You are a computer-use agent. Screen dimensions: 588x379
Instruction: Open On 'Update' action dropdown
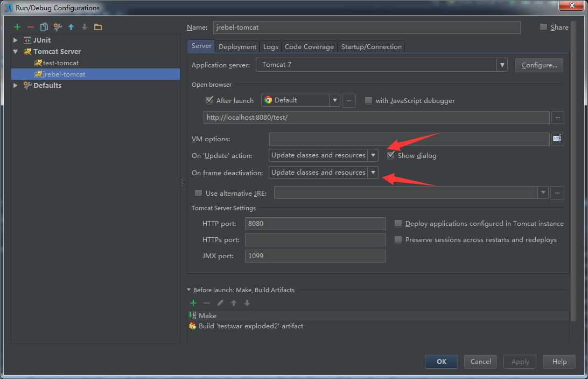(x=373, y=155)
